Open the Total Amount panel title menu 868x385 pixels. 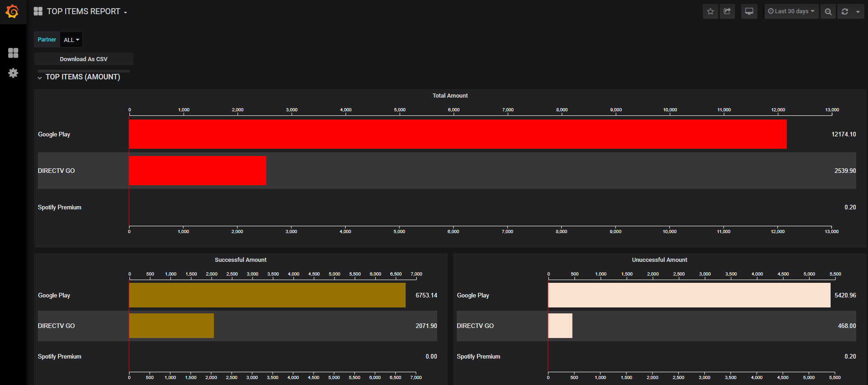coord(450,96)
